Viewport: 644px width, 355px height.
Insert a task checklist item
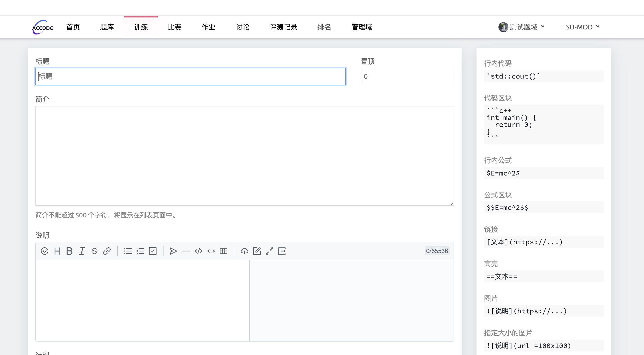coord(153,251)
